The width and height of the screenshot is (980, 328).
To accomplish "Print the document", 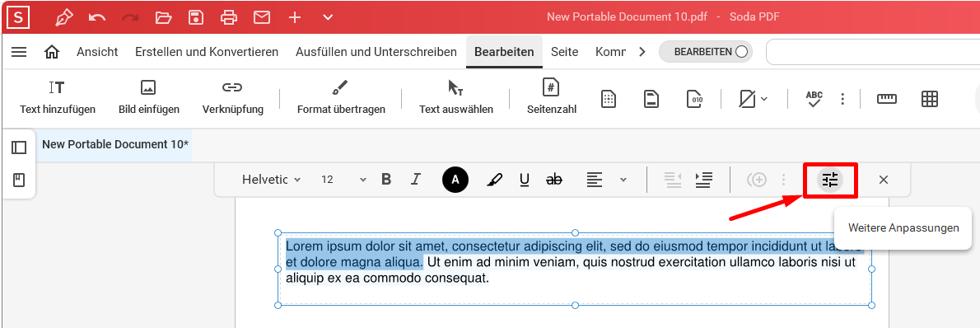I will pos(230,17).
